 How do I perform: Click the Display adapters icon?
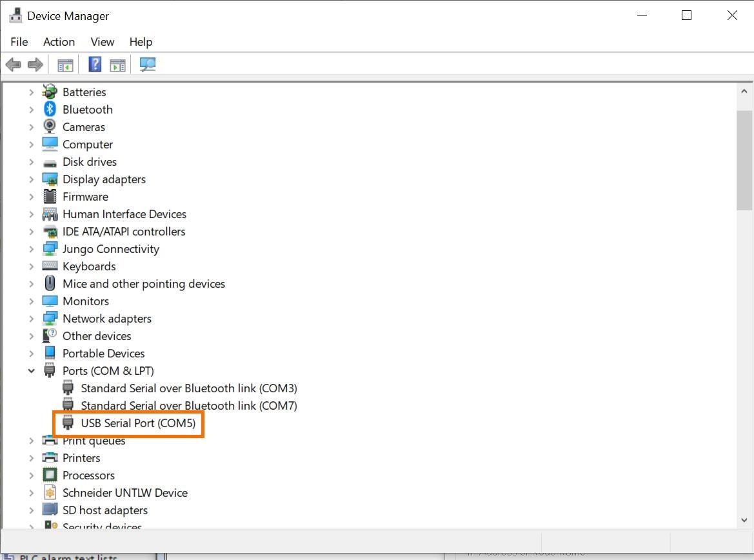50,179
